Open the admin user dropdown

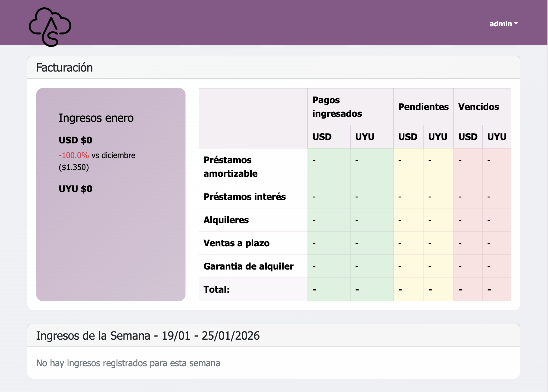click(x=503, y=24)
